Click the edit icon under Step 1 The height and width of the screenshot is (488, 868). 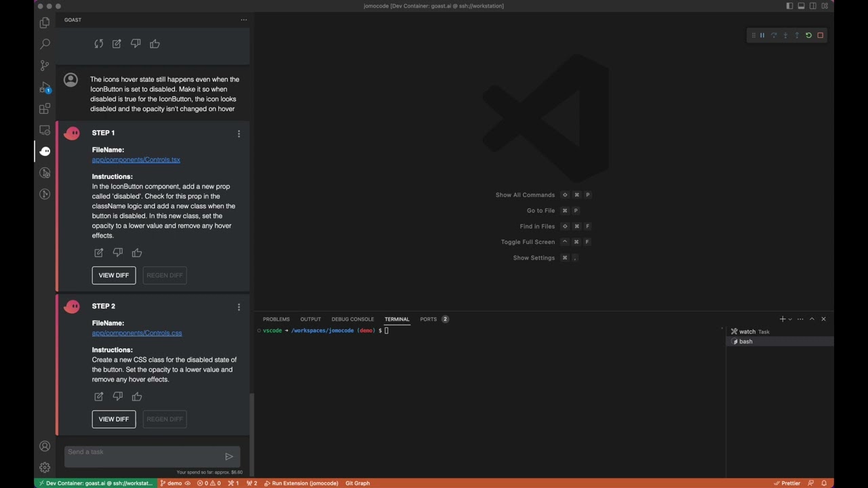[x=99, y=253]
